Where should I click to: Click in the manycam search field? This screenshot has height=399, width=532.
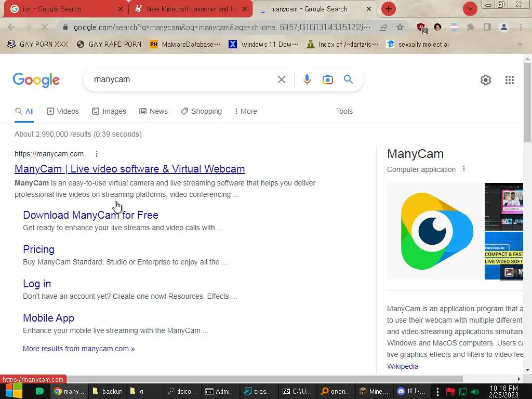click(183, 79)
